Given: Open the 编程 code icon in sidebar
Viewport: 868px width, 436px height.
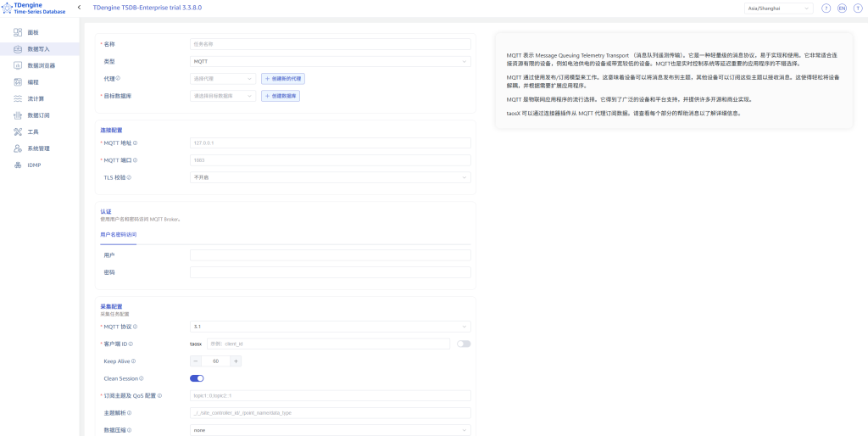Looking at the screenshot, I should pyautogui.click(x=18, y=82).
